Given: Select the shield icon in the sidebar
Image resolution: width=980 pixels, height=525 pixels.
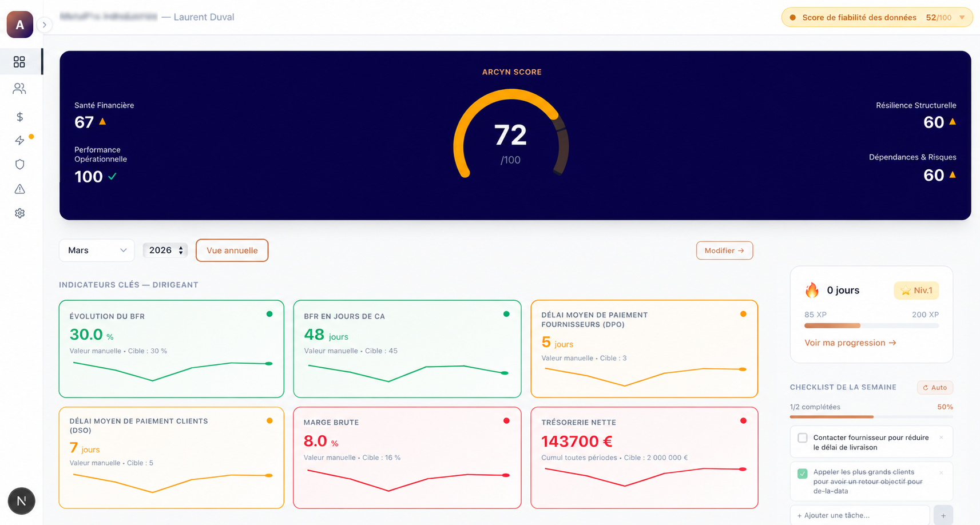Looking at the screenshot, I should [x=19, y=165].
